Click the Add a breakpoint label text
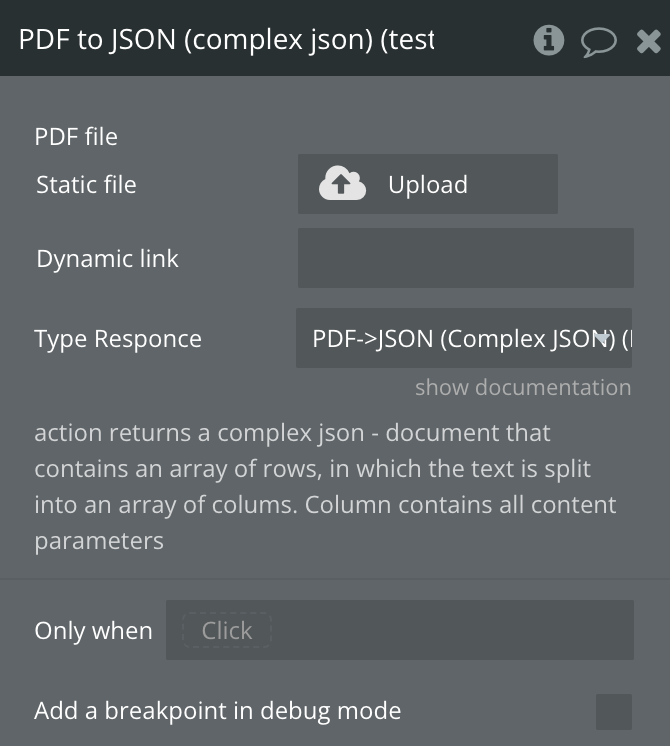Viewport: 670px width, 746px height. [217, 711]
